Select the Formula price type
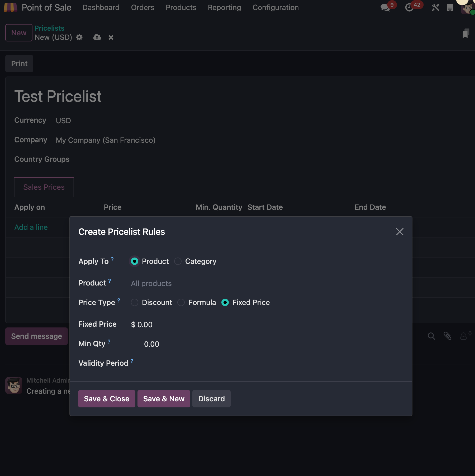The width and height of the screenshot is (475, 476). tap(181, 302)
